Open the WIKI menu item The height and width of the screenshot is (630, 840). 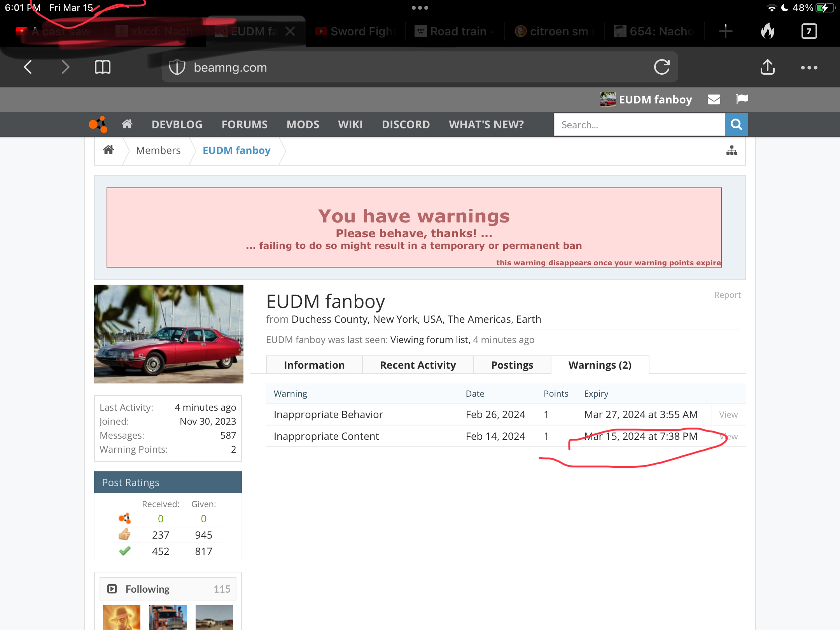350,124
